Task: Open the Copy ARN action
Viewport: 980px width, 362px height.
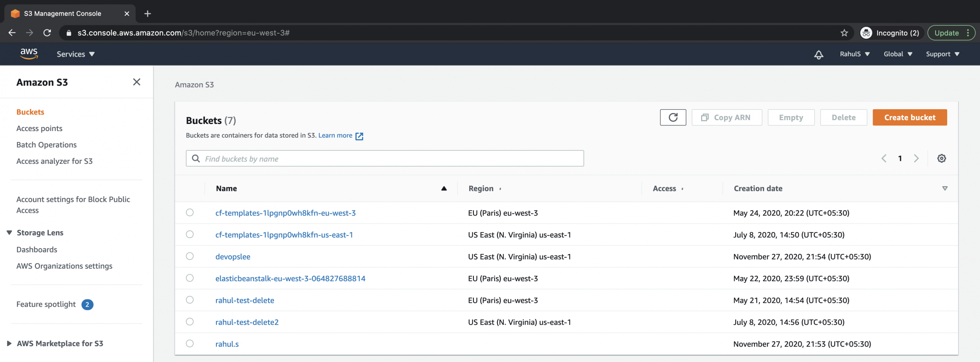Action: pyautogui.click(x=727, y=118)
